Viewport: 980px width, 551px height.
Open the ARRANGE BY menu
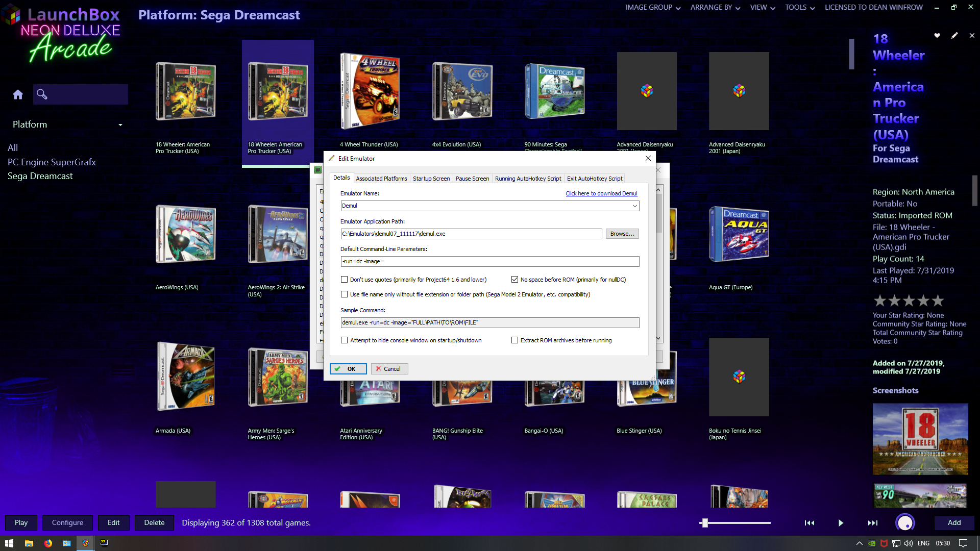[715, 8]
